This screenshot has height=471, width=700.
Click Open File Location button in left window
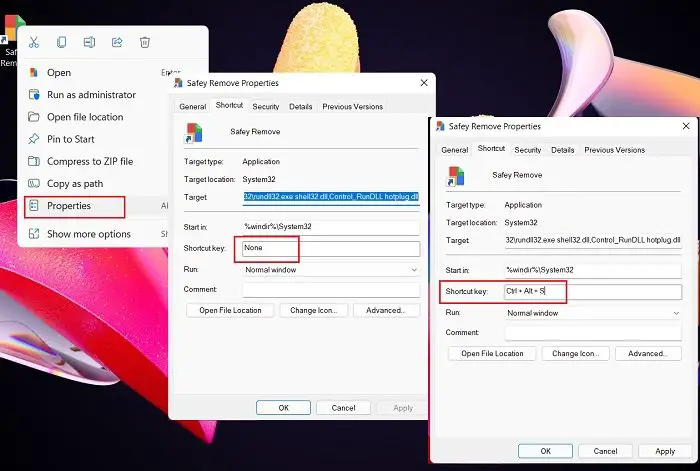[230, 311]
